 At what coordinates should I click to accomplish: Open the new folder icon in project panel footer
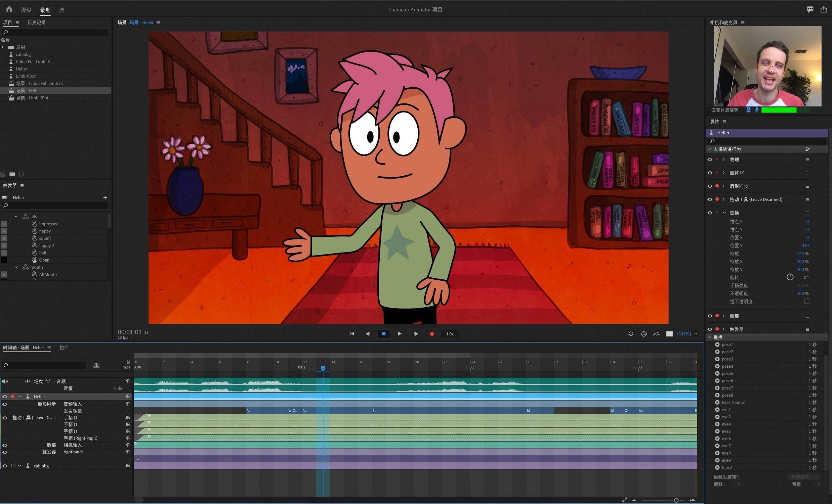(x=12, y=174)
